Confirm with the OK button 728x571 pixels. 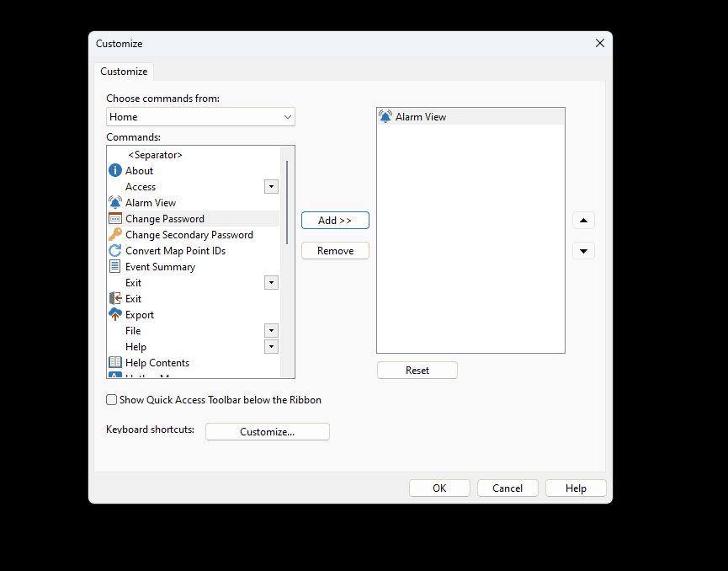[x=439, y=488]
